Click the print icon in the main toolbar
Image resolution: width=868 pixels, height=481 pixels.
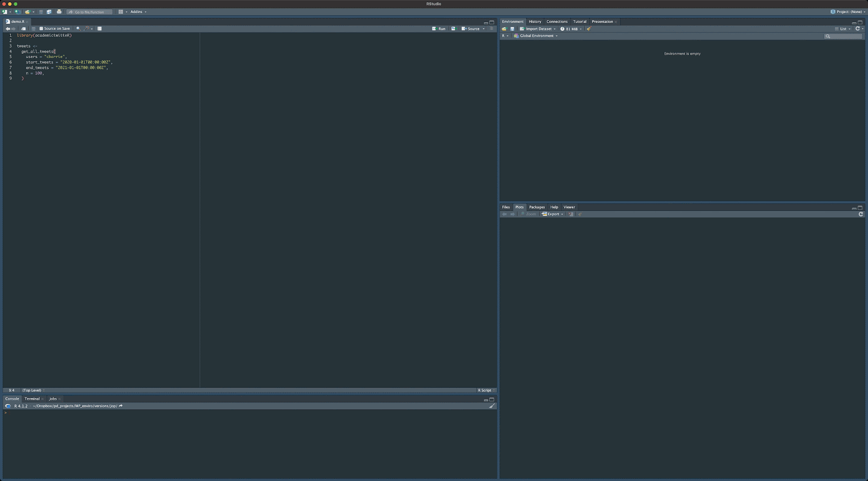coord(59,12)
